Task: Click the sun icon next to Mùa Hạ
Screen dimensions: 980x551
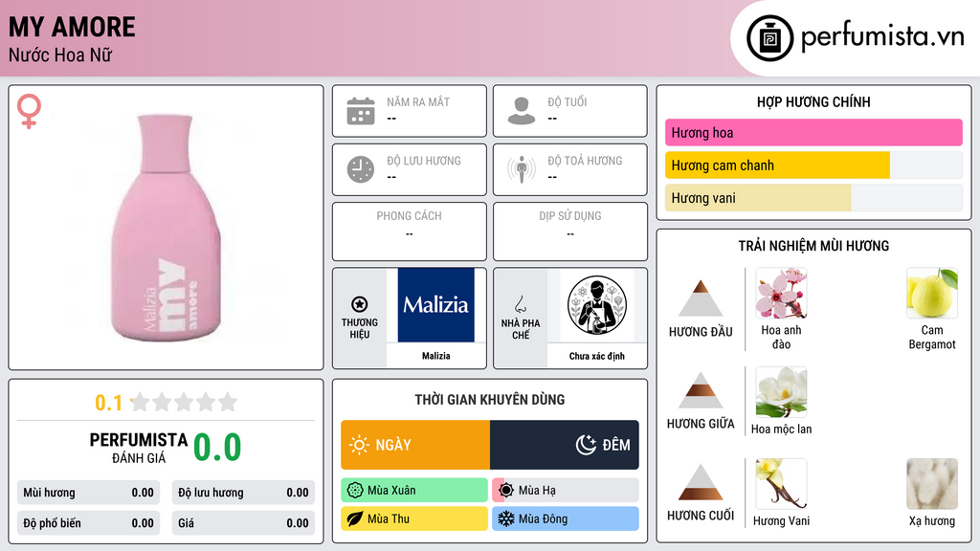Action: pos(506,491)
